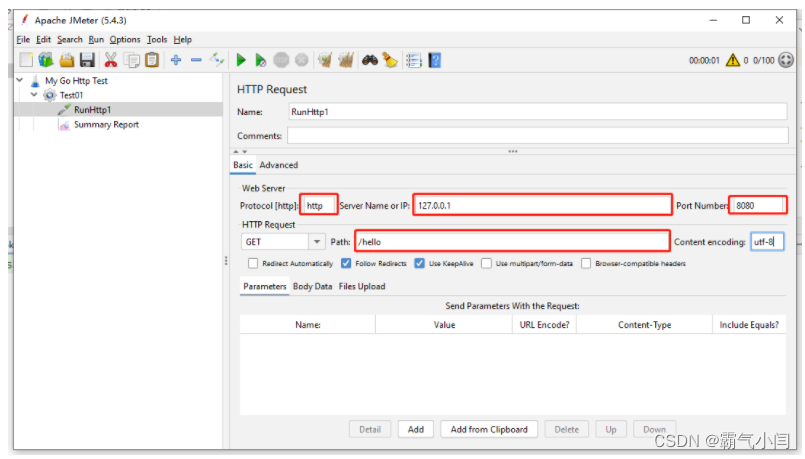Click the Port Number field

click(x=758, y=206)
